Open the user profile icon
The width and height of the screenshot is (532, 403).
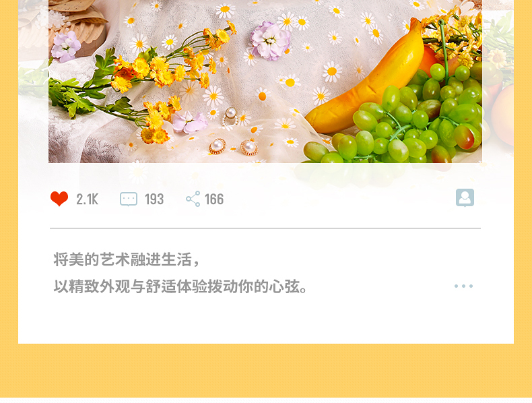(465, 197)
